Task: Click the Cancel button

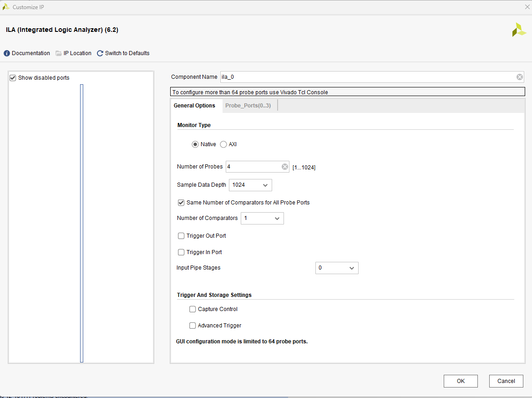Action: [506, 381]
